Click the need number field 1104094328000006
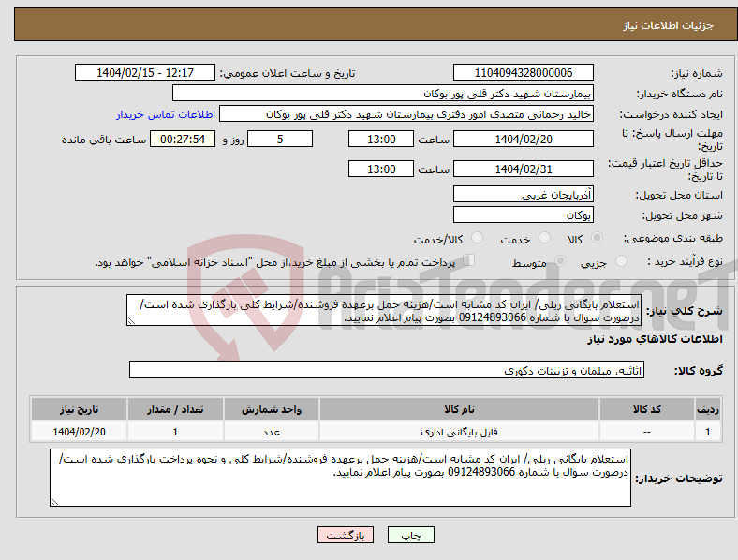 pos(523,72)
